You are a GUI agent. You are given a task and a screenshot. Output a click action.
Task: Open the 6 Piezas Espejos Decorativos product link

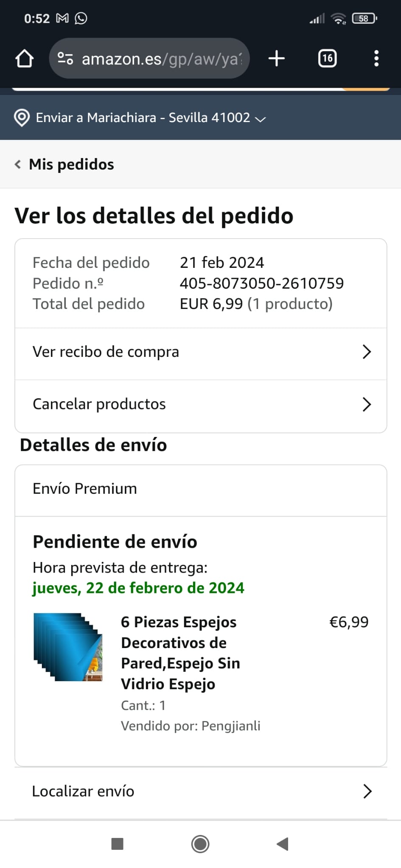(180, 653)
